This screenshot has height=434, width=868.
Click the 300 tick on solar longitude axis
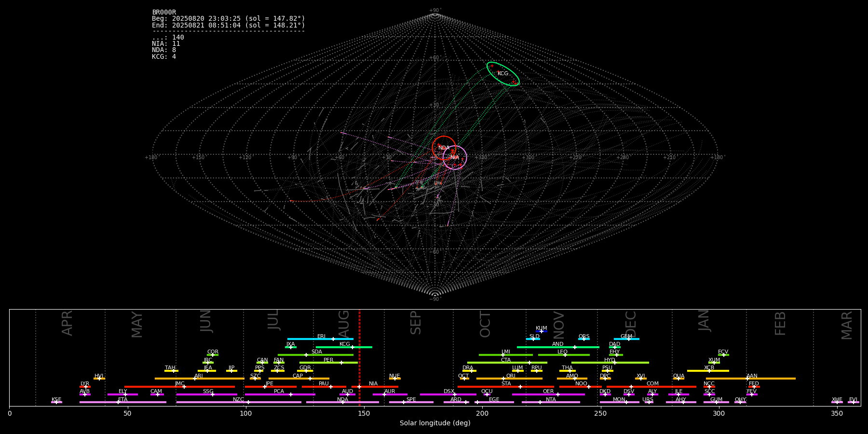(x=719, y=414)
